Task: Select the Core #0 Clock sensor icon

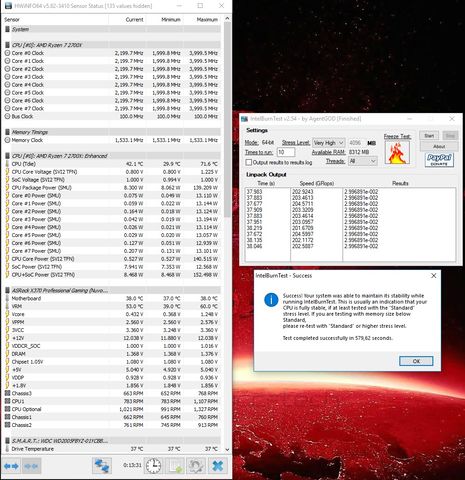Action: (x=7, y=53)
